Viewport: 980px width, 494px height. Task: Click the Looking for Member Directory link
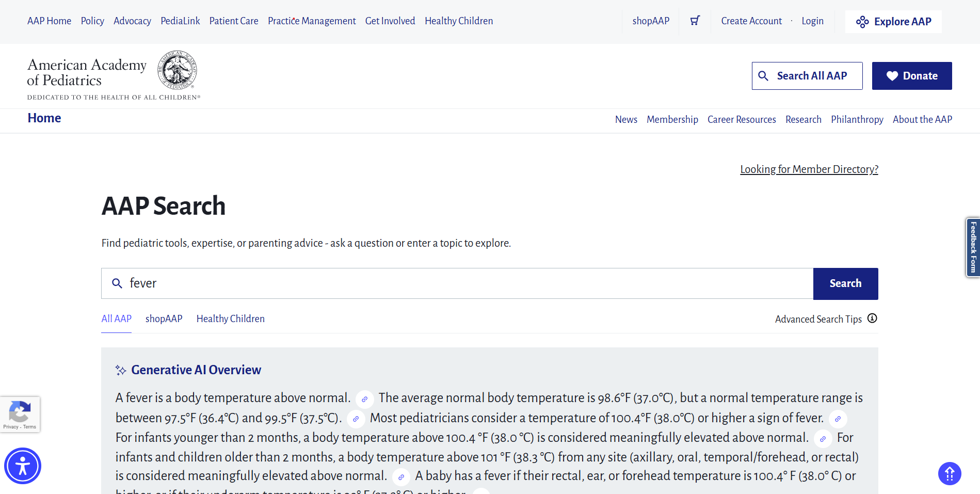click(x=809, y=169)
